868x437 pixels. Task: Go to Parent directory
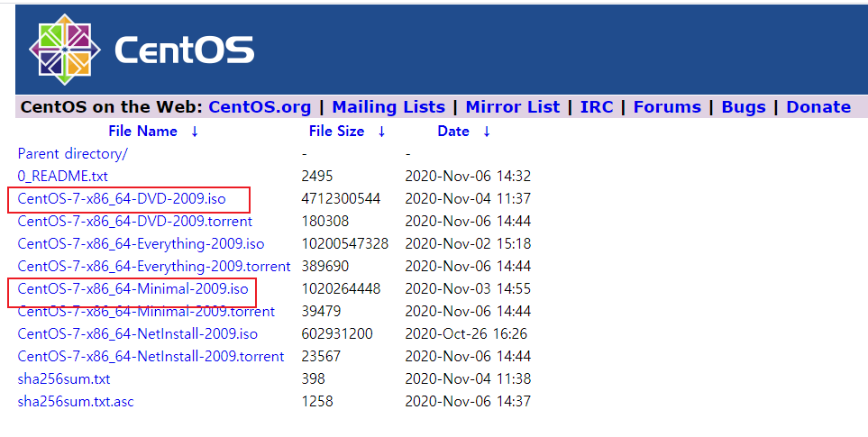(72, 154)
